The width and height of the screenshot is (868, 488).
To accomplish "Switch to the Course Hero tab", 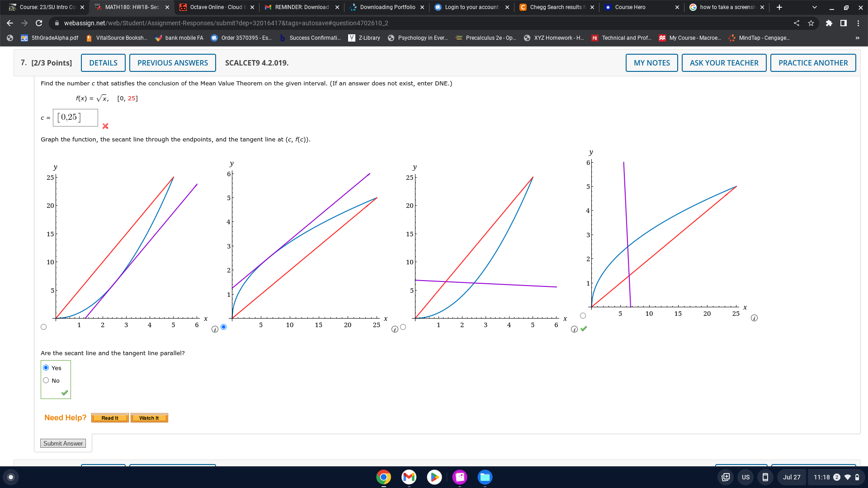I will click(x=630, y=7).
